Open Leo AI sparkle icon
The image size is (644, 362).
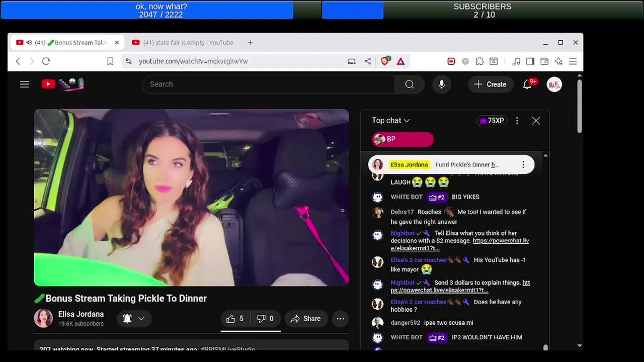click(x=558, y=61)
